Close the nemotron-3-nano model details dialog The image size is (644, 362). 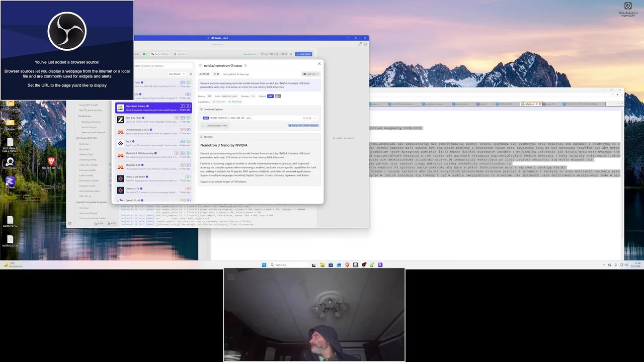coord(319,64)
